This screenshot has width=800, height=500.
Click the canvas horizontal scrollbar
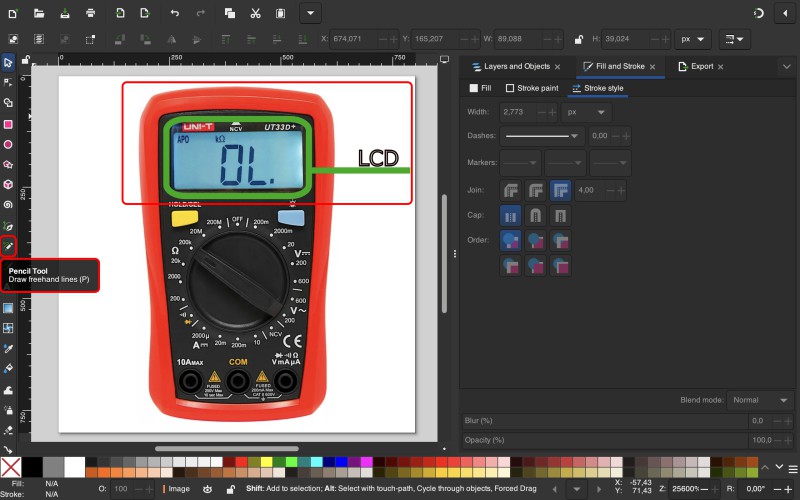click(x=227, y=449)
